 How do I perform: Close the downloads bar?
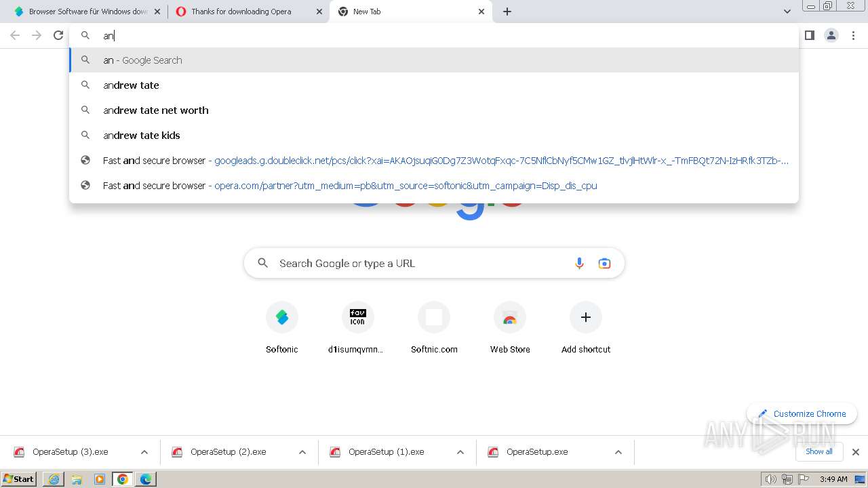pos(856,452)
